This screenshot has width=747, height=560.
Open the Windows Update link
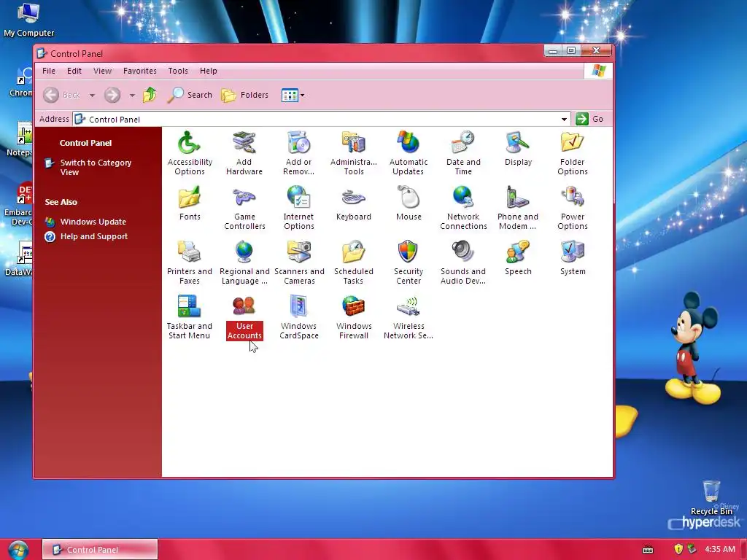coord(93,222)
